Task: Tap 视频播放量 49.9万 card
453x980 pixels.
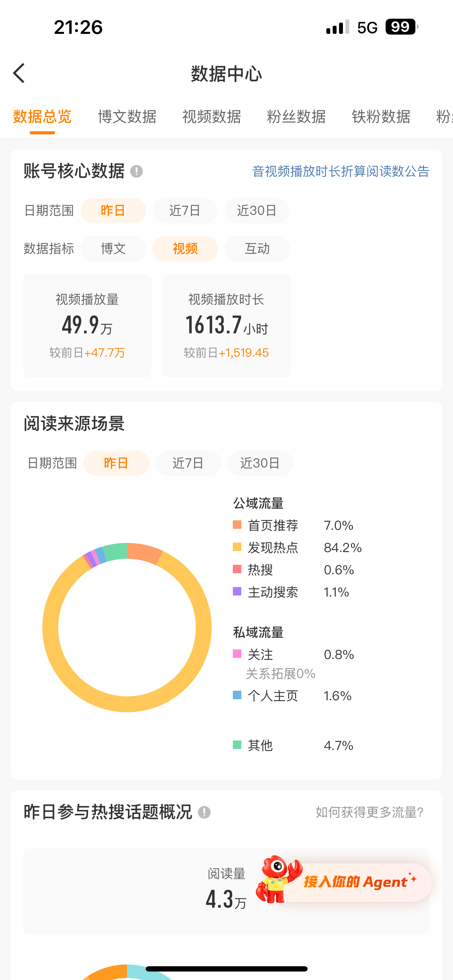Action: tap(87, 326)
